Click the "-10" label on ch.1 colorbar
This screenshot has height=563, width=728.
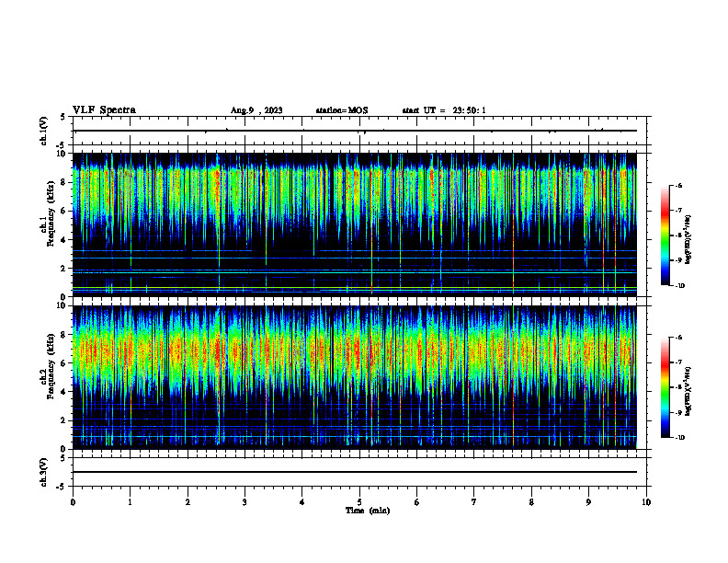[x=679, y=286]
